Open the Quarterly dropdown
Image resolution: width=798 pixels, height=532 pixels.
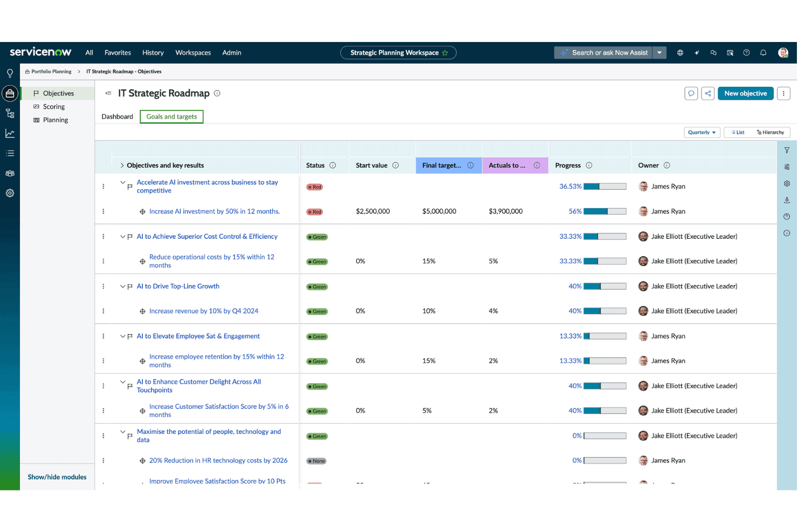tap(702, 133)
